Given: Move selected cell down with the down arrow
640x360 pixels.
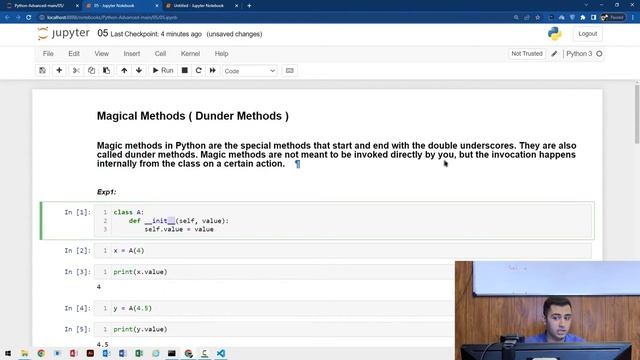Looking at the screenshot, I should coord(139,71).
